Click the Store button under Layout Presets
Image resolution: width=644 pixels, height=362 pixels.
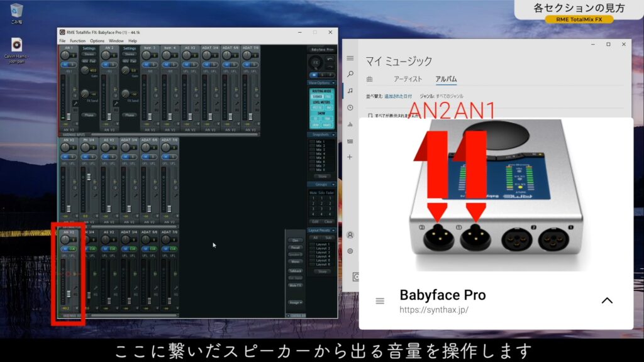pos(322,271)
